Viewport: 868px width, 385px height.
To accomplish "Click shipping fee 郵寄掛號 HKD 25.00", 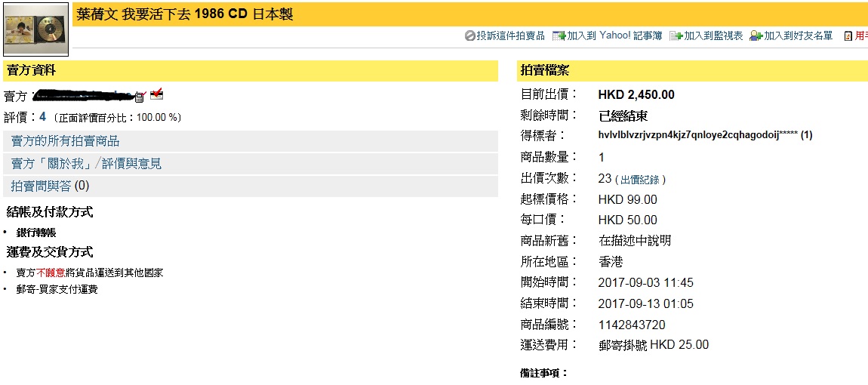I will tap(653, 345).
